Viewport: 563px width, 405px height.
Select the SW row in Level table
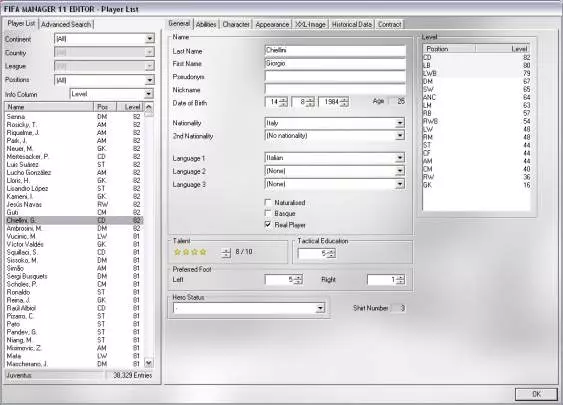tap(476, 89)
